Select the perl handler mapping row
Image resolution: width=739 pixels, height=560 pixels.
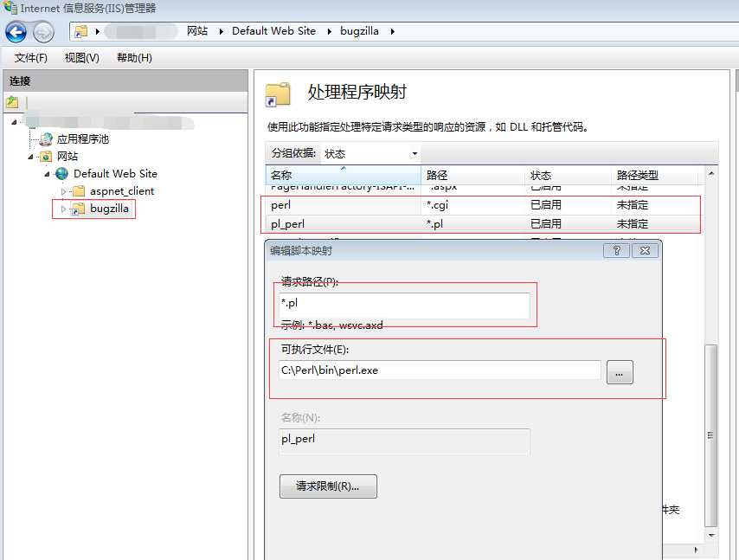coord(483,205)
